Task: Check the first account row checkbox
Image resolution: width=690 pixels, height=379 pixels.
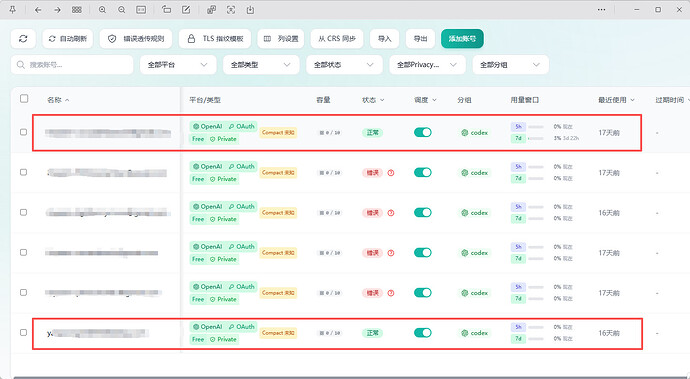Action: [x=23, y=132]
